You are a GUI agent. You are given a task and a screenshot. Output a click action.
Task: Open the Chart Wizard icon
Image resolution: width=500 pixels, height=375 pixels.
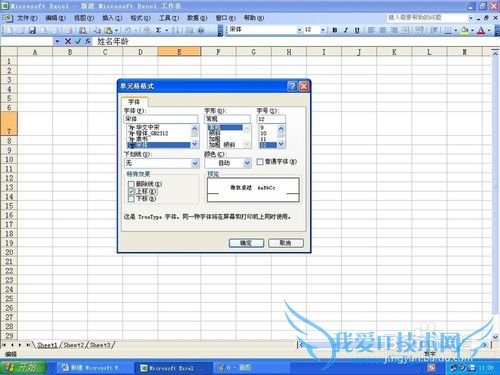[x=189, y=30]
